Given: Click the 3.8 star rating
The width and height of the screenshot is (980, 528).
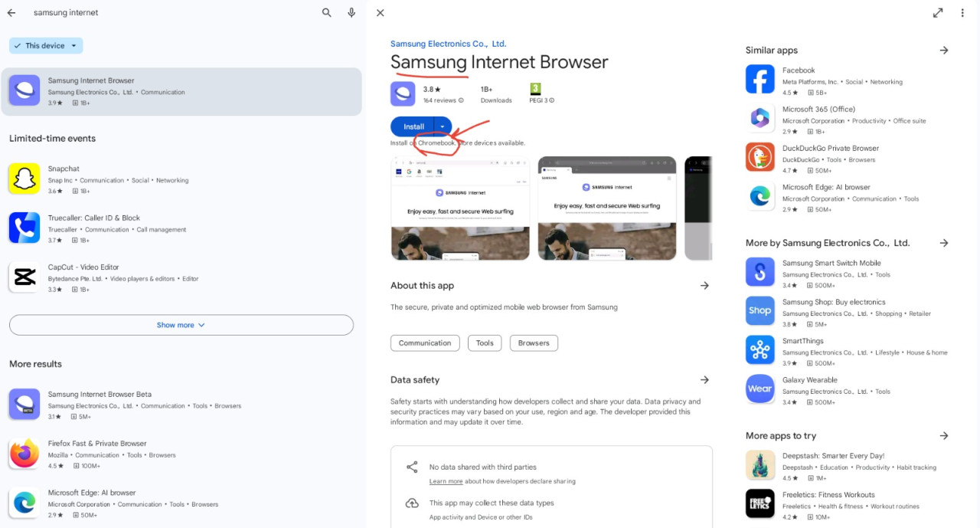Looking at the screenshot, I should coord(430,89).
